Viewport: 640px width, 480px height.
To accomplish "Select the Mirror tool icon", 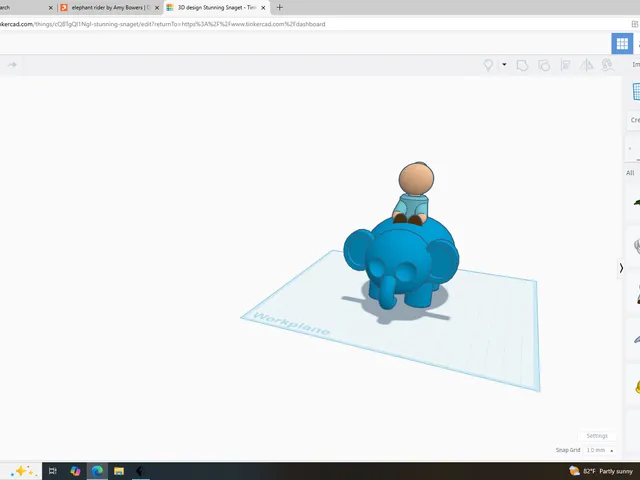I will (587, 65).
